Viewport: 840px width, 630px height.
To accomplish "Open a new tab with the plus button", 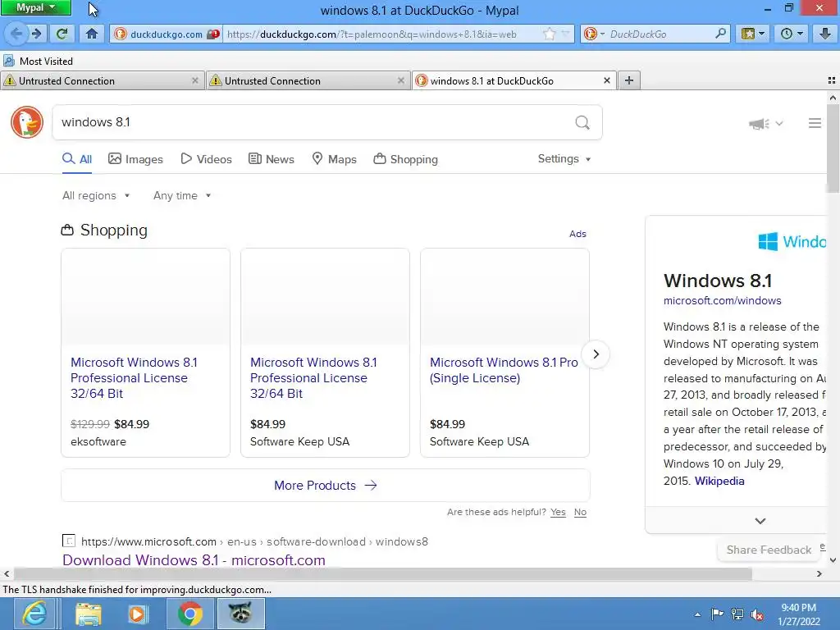I will (x=629, y=80).
